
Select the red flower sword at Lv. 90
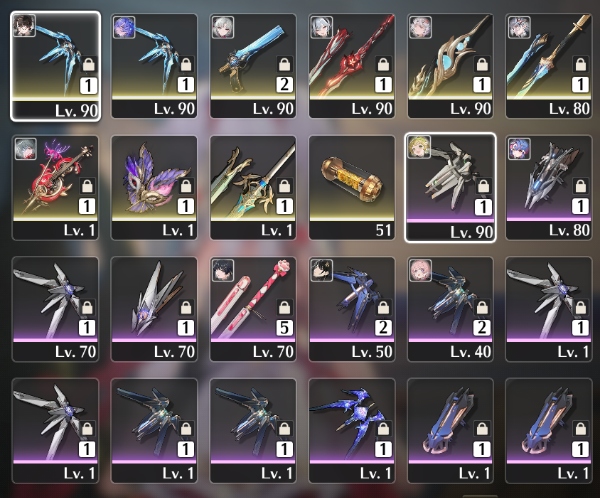352,66
